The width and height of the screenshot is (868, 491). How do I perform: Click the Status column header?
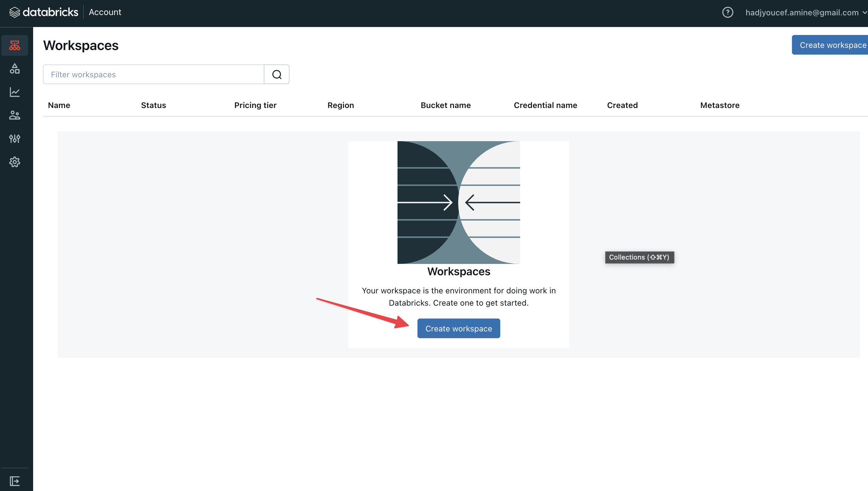coord(153,105)
